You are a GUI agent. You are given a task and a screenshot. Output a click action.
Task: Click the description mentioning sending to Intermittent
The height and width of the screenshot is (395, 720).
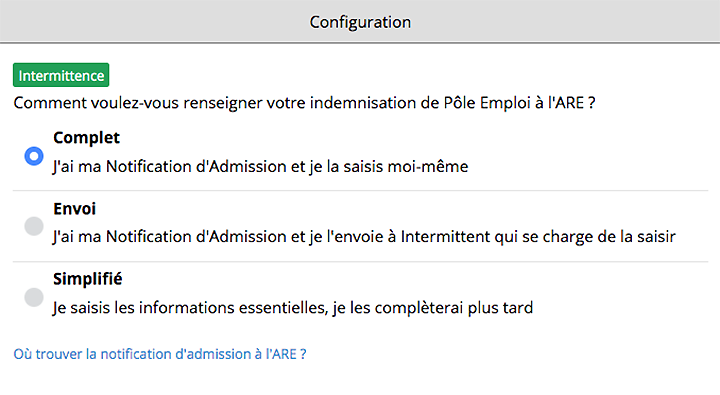[364, 237]
